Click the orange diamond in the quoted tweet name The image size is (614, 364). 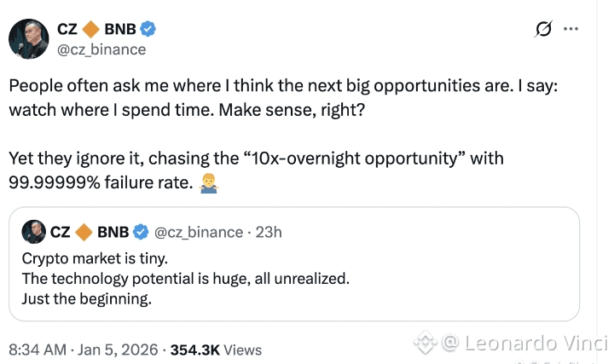coord(84,232)
